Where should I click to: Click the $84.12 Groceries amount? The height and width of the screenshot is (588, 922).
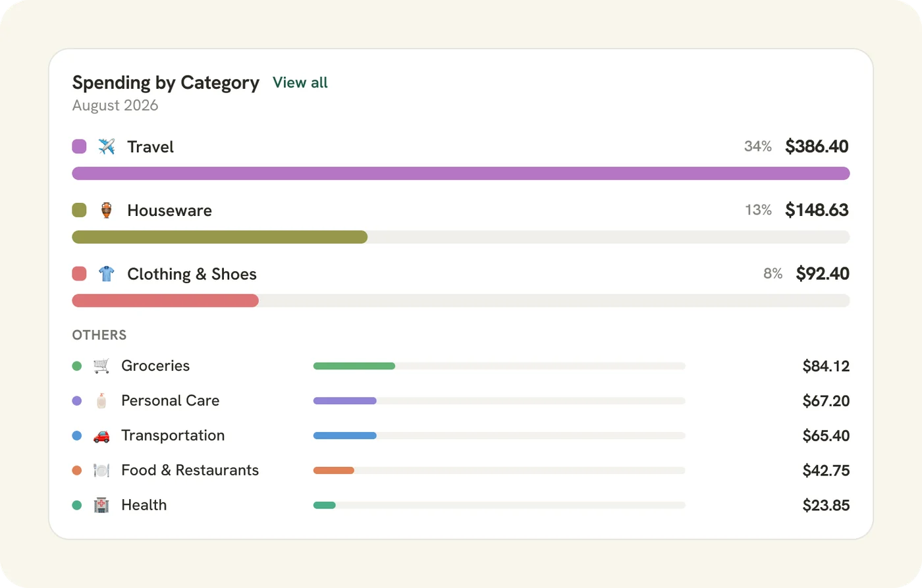(x=826, y=366)
